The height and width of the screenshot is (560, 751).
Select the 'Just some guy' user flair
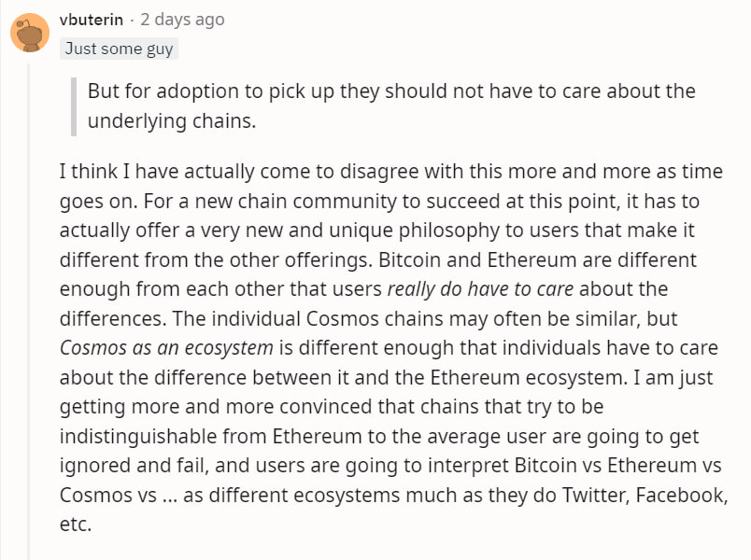coord(119,49)
